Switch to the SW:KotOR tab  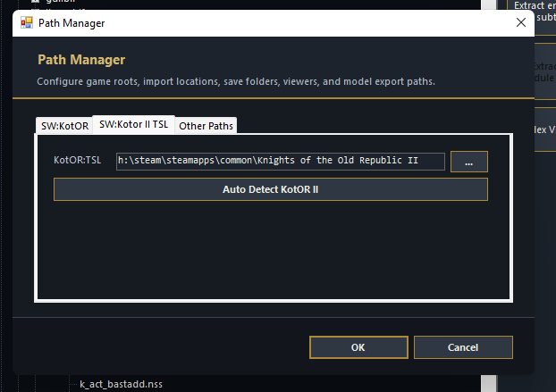coord(63,126)
